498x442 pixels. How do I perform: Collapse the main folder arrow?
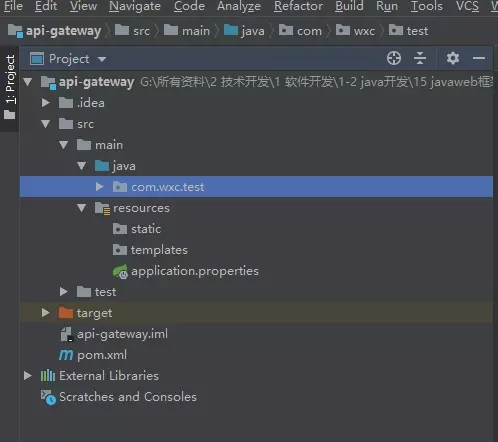coord(64,145)
